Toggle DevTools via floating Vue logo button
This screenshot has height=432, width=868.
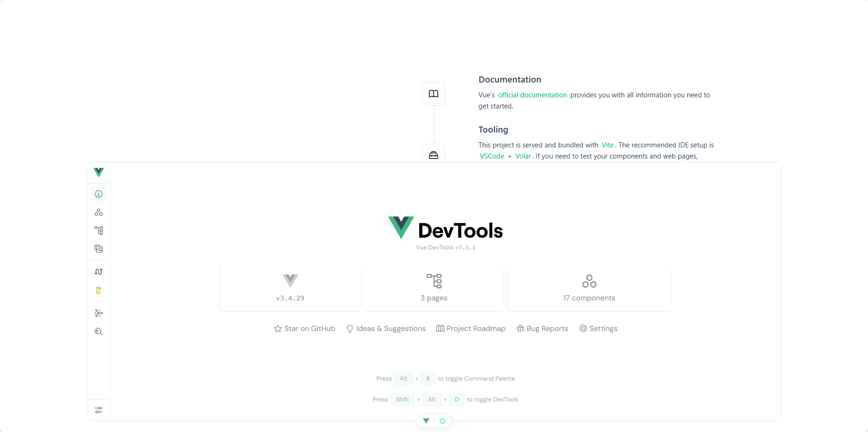coord(426,421)
